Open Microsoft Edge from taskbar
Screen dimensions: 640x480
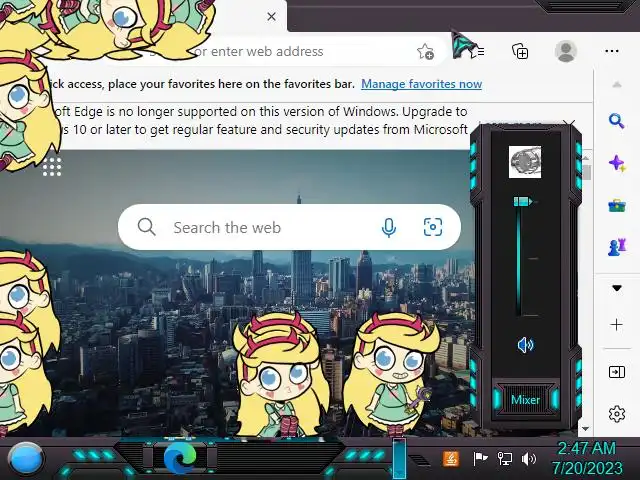pos(180,459)
